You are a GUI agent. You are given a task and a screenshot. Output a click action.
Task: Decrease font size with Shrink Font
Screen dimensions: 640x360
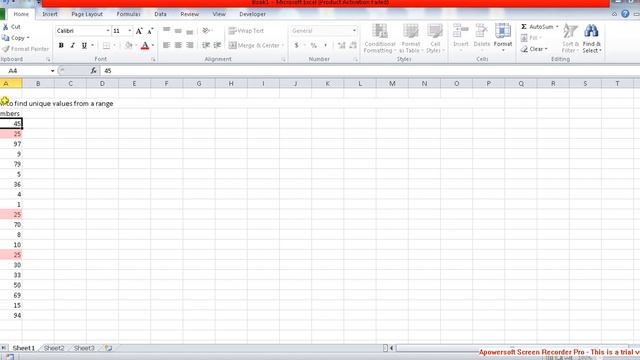pos(150,31)
